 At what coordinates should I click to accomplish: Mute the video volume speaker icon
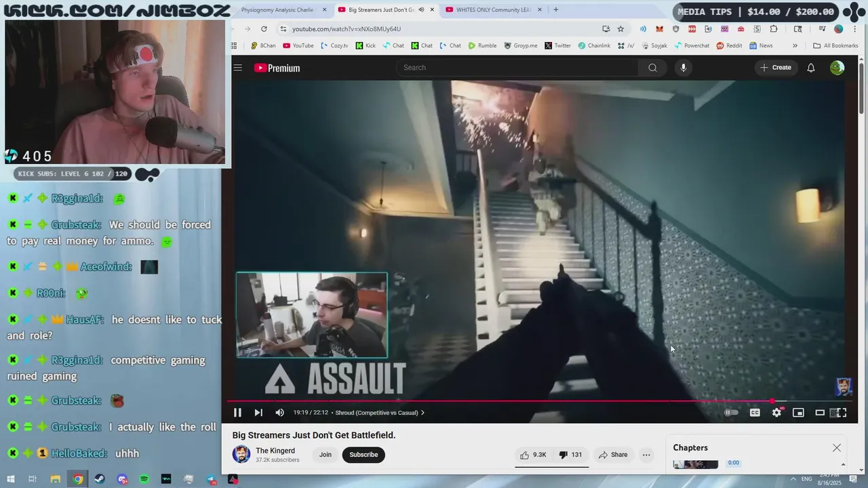[279, 413]
